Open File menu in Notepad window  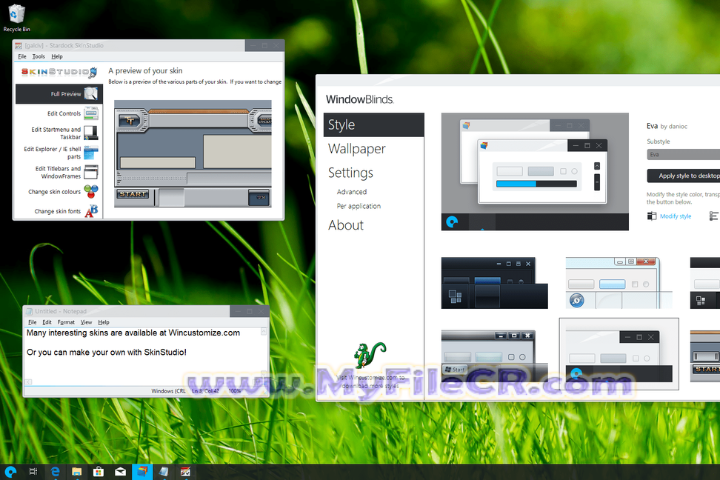(32, 322)
